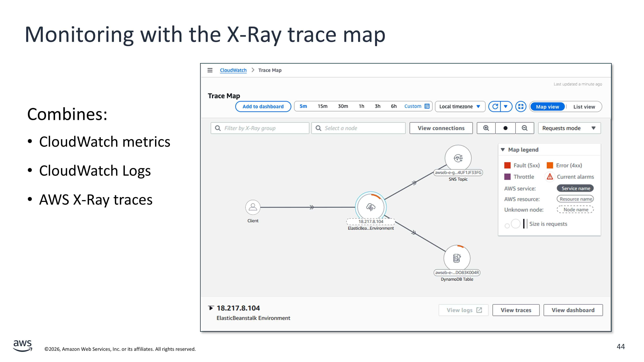Viewport: 644px width, 362px height.
Task: Click the Fault (5xx) red swatch
Action: coord(507,165)
